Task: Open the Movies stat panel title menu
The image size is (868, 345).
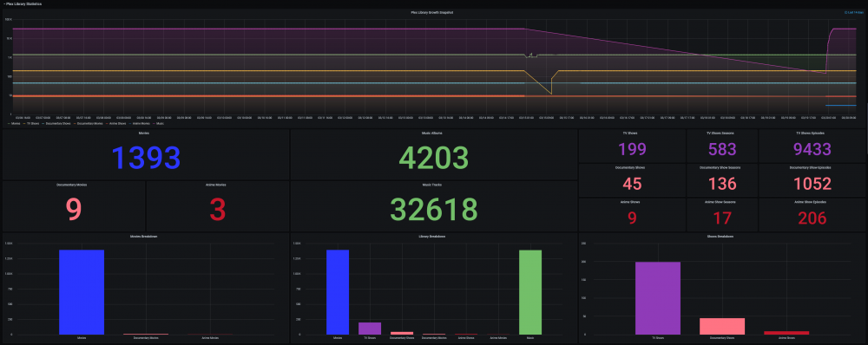Action: [145, 133]
